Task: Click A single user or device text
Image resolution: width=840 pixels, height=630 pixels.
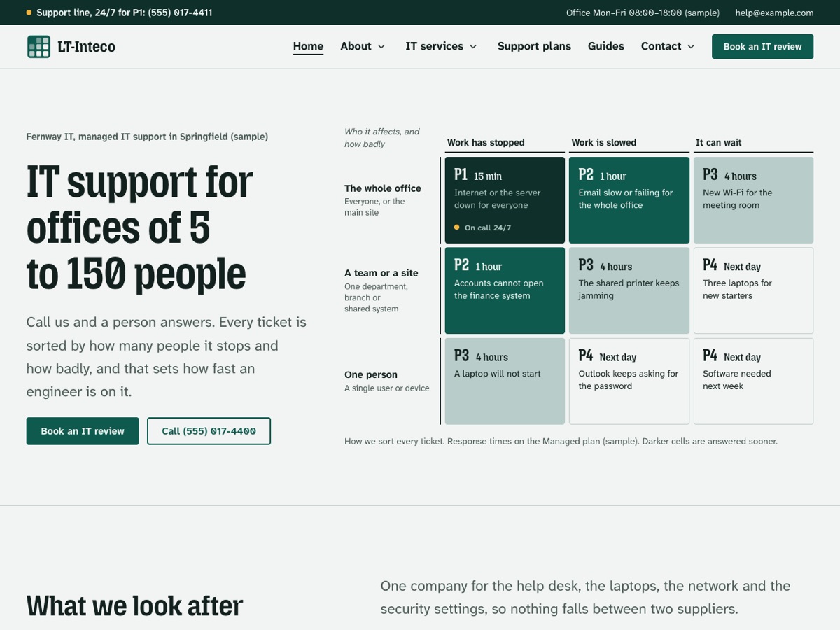Action: coord(387,388)
